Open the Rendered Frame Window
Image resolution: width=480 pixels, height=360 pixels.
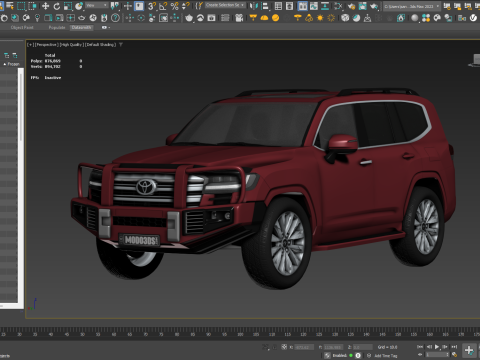pyautogui.click(x=363, y=6)
